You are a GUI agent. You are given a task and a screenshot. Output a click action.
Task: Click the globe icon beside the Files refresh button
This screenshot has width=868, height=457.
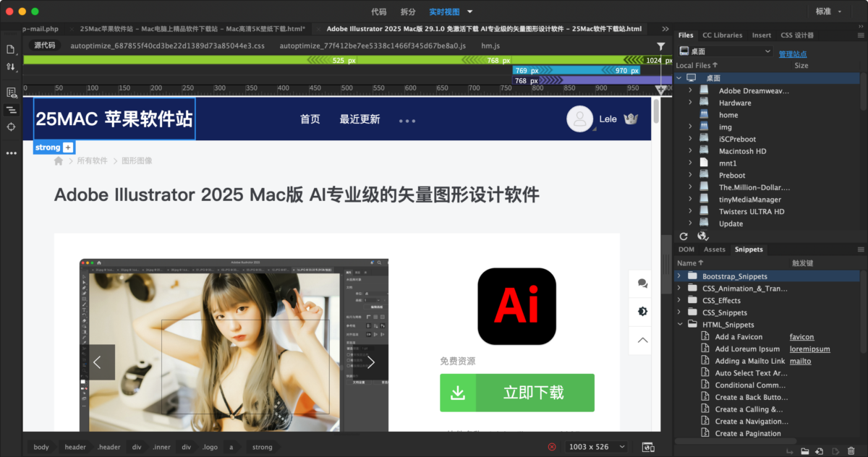(x=702, y=236)
